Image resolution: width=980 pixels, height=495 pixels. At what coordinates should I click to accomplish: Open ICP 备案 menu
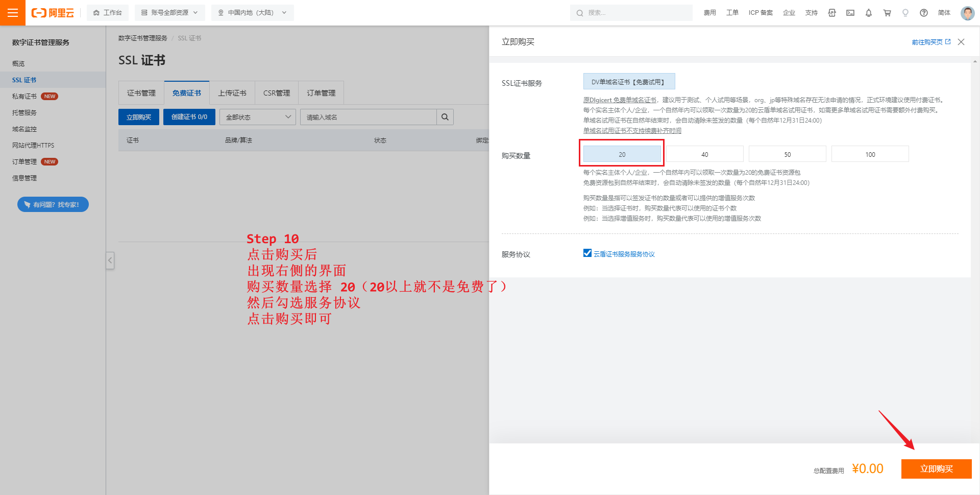click(x=761, y=13)
